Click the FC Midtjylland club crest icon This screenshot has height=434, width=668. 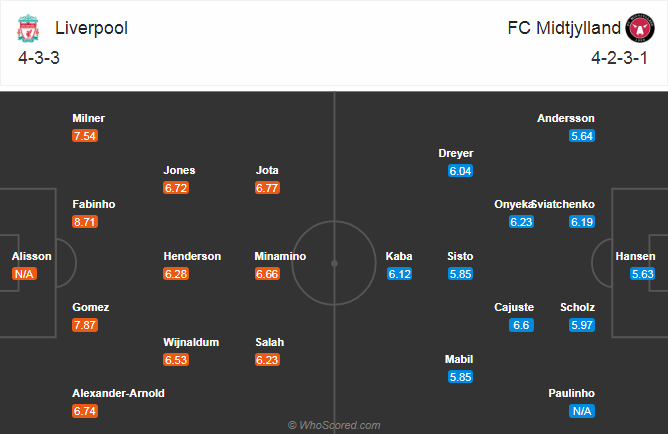pos(638,29)
